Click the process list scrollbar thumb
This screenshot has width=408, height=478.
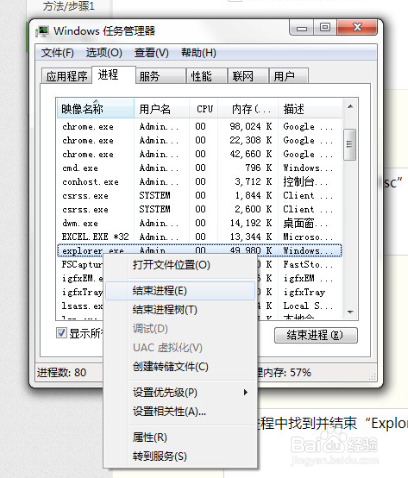pyautogui.click(x=350, y=145)
